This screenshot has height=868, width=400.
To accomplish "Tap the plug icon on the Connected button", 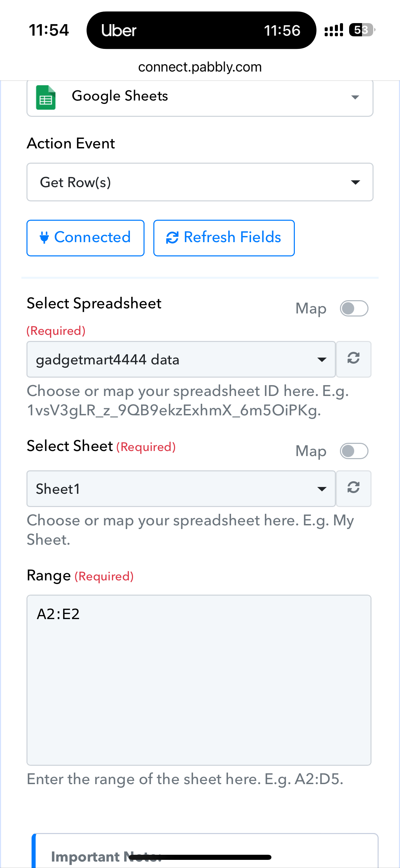I will (44, 237).
